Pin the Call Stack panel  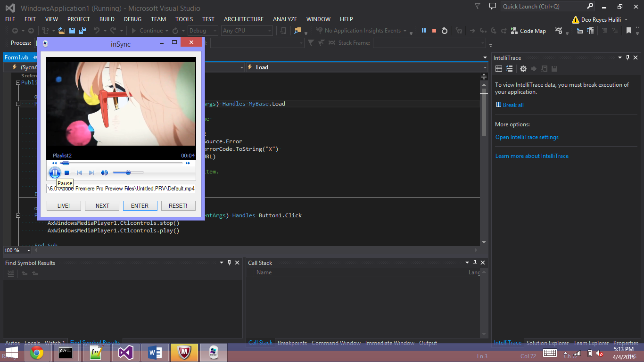tap(475, 263)
